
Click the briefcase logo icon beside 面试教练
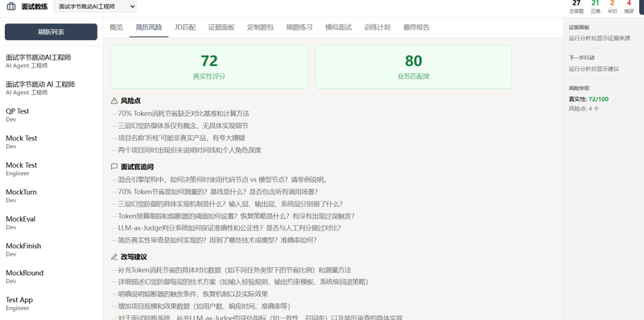(11, 6)
